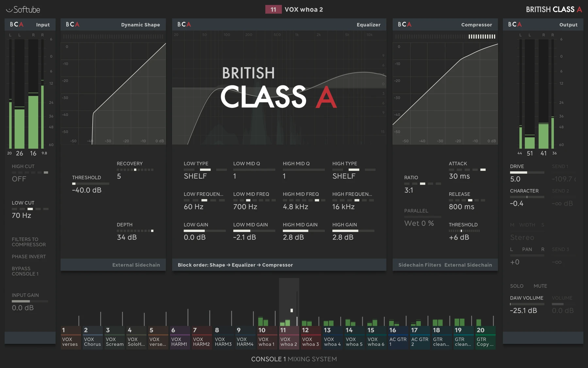Adjust the Drive slider
588x368 pixels.
coord(527,172)
